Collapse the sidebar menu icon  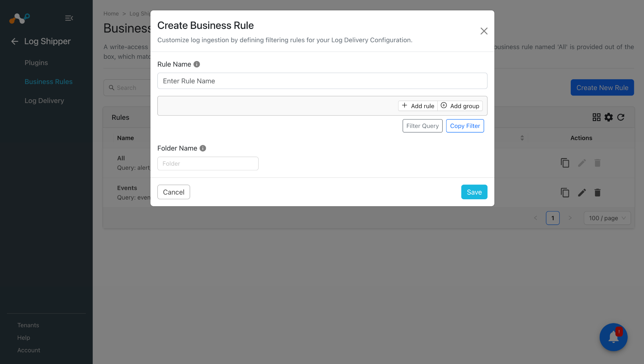tap(69, 18)
